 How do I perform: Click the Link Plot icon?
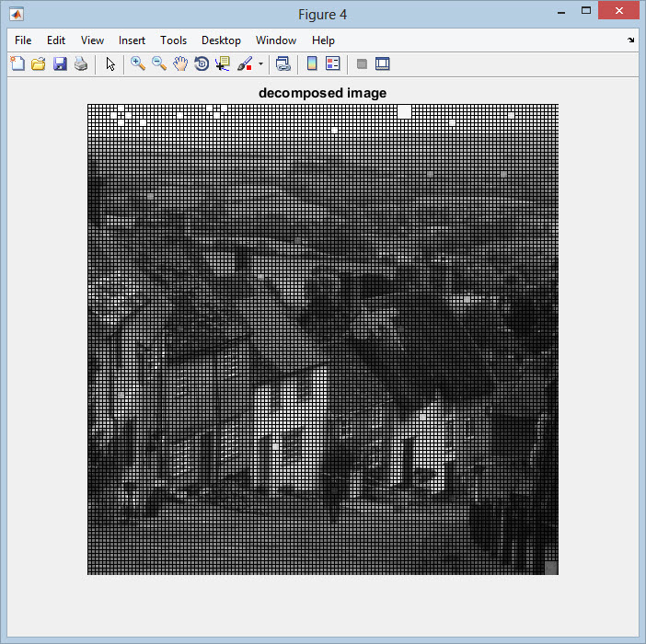click(x=283, y=63)
